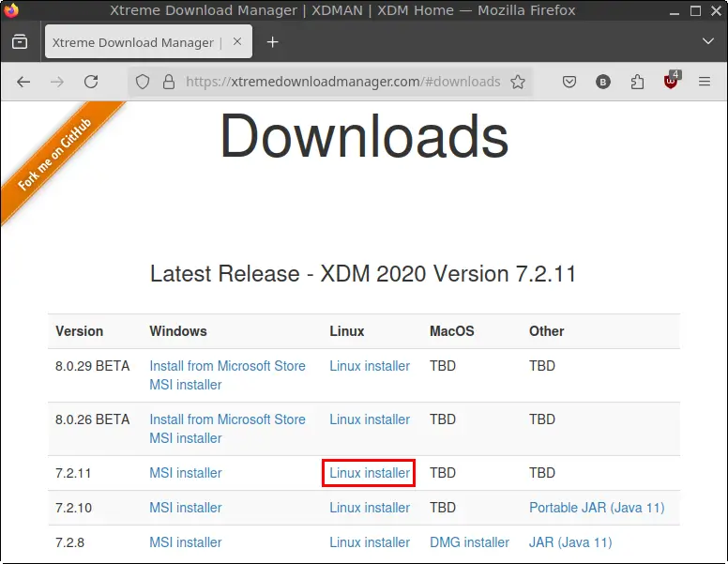The image size is (728, 564).
Task: Click the Downloads page heading
Action: (364, 137)
